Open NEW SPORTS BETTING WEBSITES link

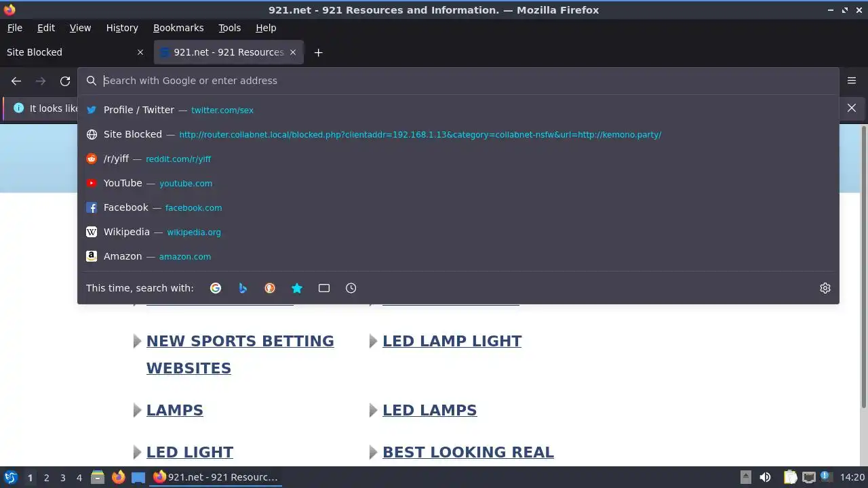click(x=240, y=354)
